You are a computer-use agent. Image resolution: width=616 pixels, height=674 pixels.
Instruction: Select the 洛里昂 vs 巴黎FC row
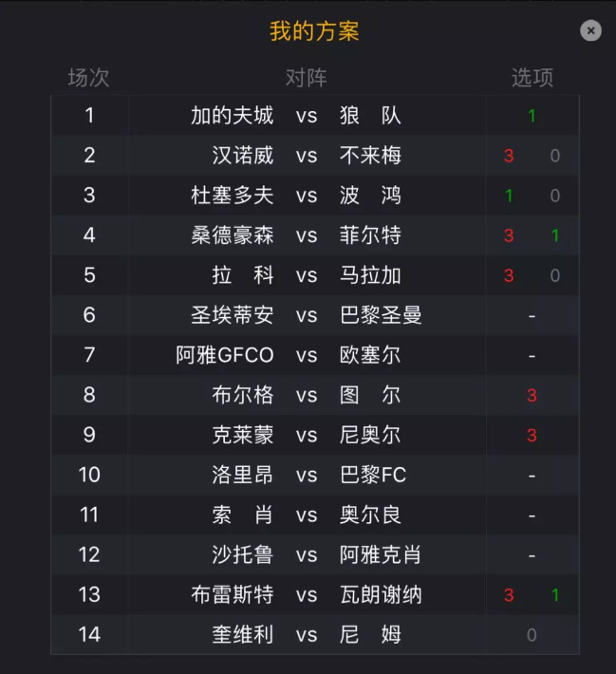click(x=315, y=475)
